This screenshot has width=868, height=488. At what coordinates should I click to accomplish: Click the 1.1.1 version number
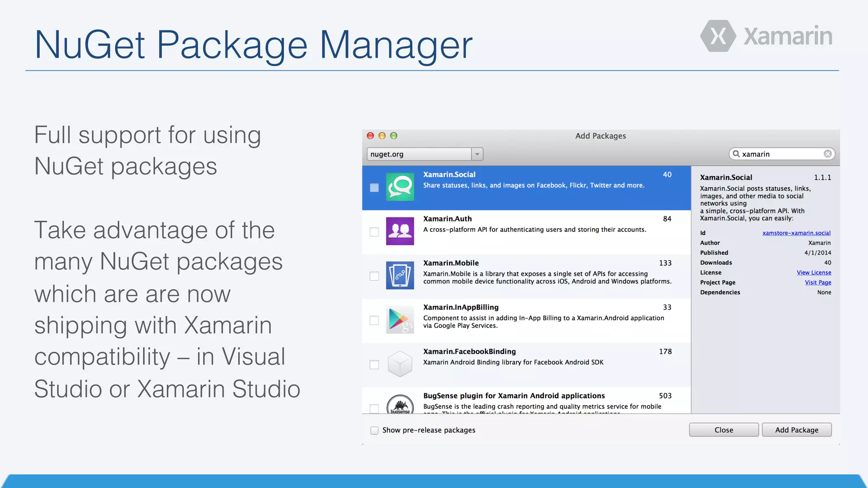[x=822, y=177]
